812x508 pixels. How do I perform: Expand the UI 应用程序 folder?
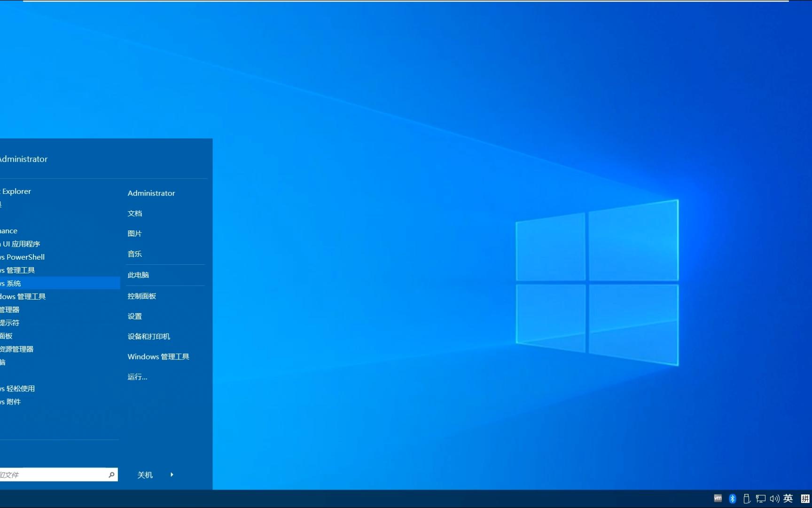point(20,244)
